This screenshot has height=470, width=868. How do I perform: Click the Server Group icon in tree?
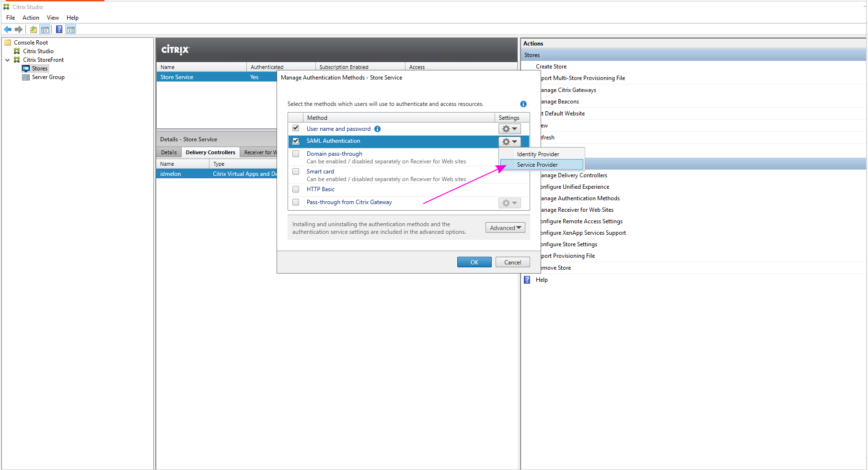tap(26, 77)
